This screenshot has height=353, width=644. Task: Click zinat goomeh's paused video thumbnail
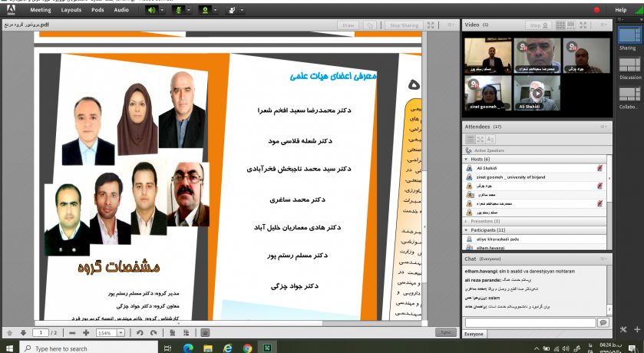click(x=488, y=93)
